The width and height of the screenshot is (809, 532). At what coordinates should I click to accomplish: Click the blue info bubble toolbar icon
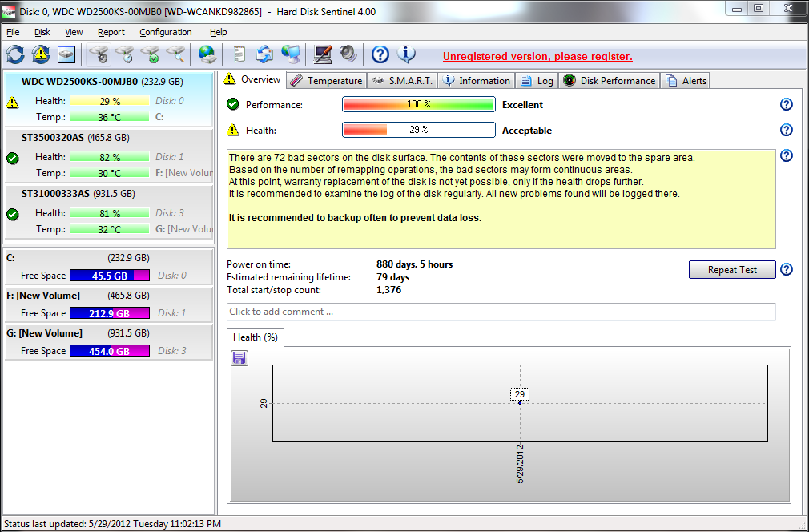pyautogui.click(x=406, y=54)
